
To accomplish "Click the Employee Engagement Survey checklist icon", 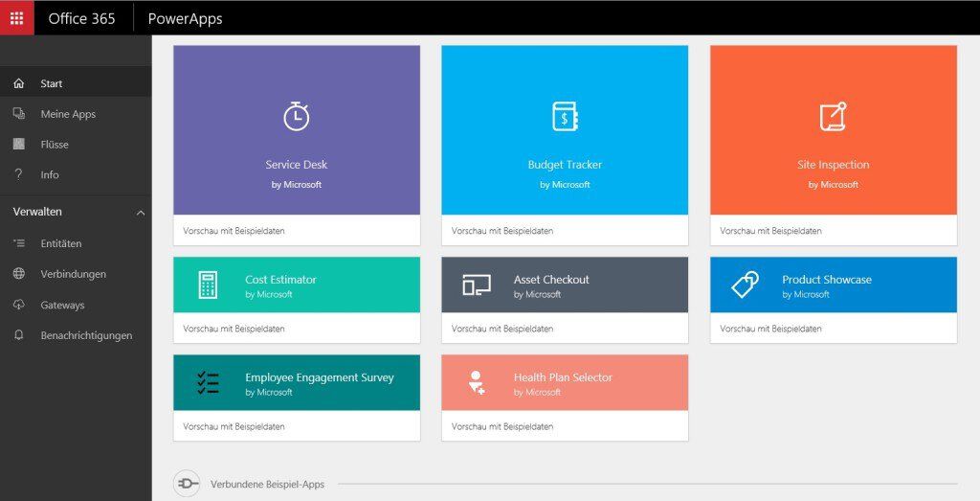I will (208, 383).
